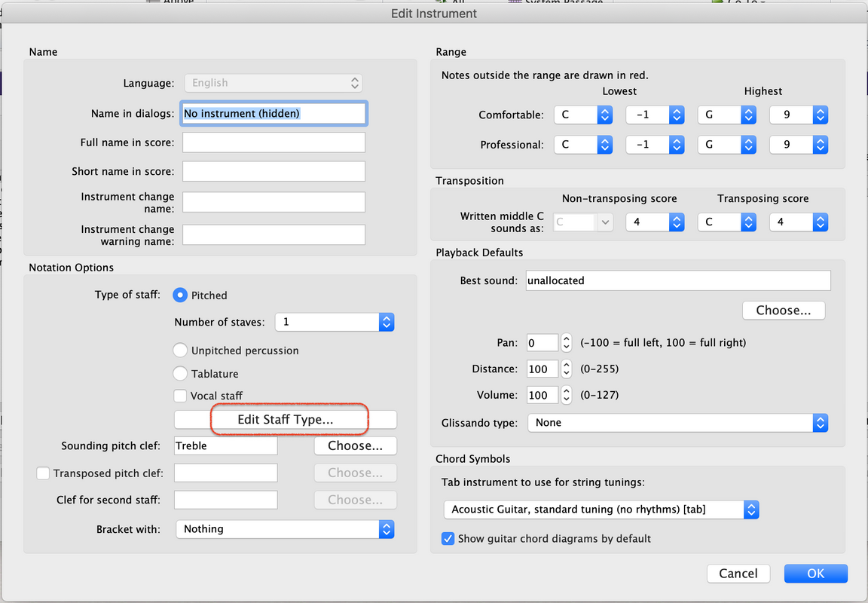Screen dimensions: 868x603
Task: Confirm the dialog with OK
Action: pos(815,574)
